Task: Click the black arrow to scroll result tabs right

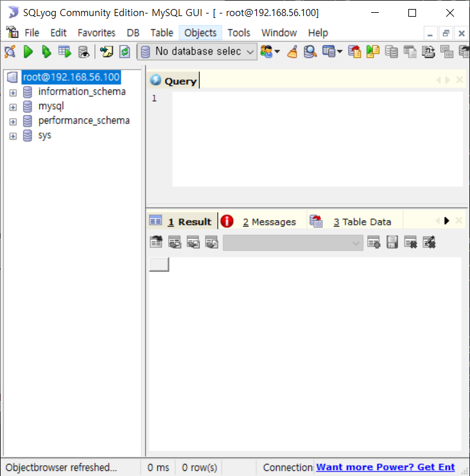Action: coord(447,221)
